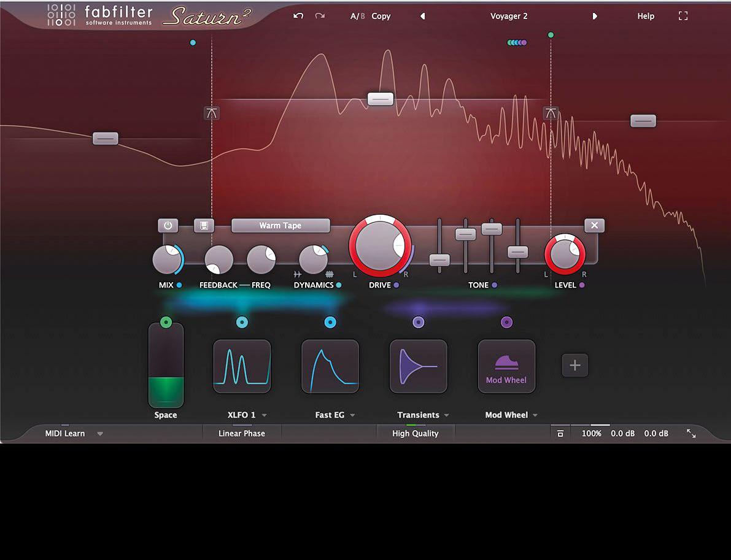Select the Fast EG envelope display
This screenshot has height=560, width=731.
pyautogui.click(x=330, y=367)
